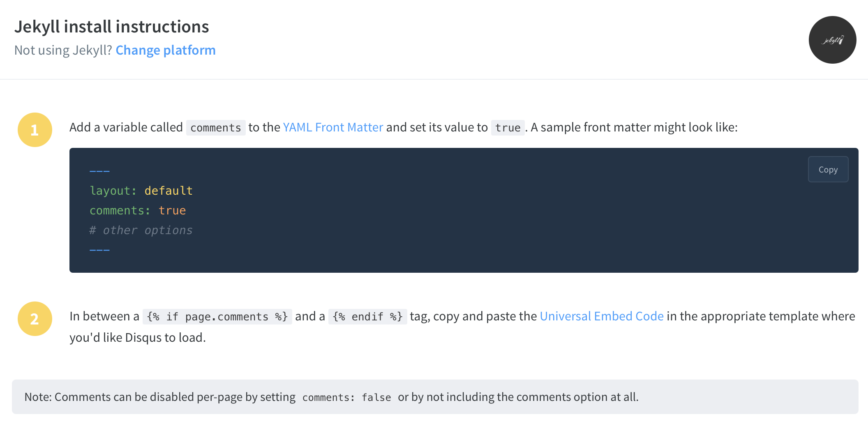Click the comments: true line

click(138, 210)
